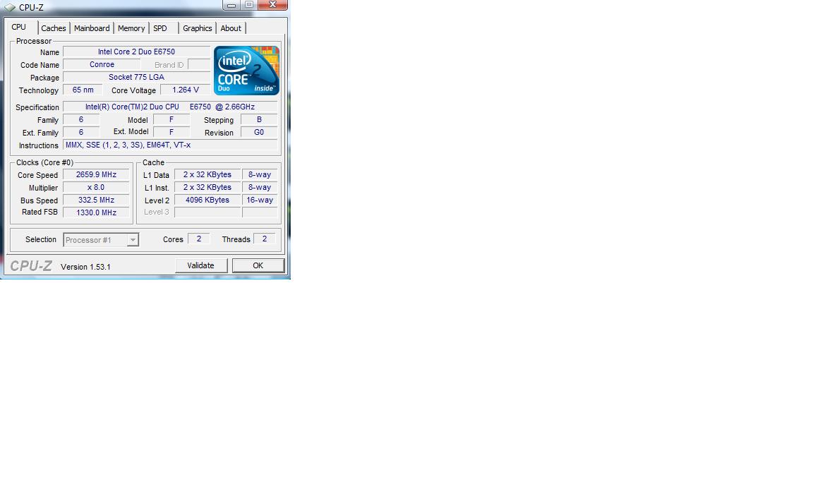Click the Stepping value B
The height and width of the screenshot is (504, 813).
259,120
